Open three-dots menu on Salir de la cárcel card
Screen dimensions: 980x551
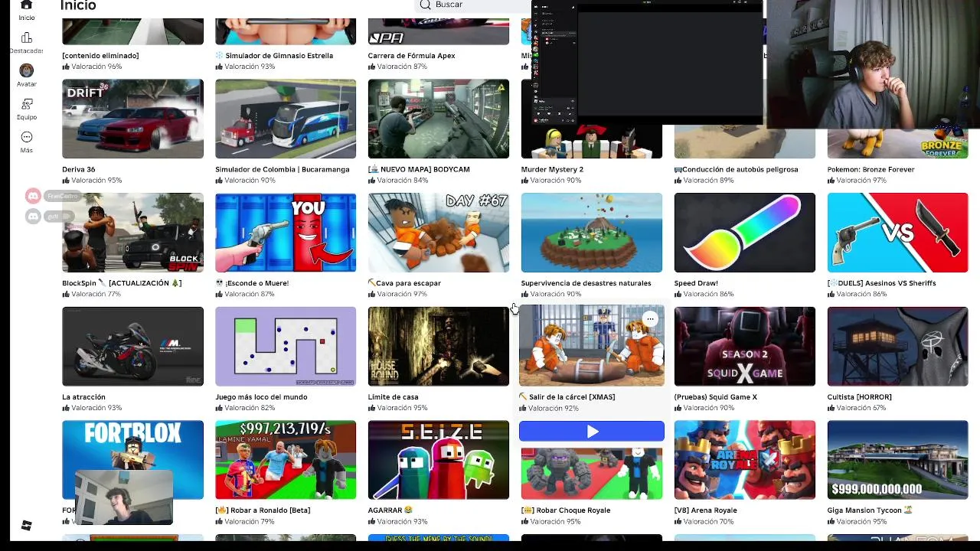[650, 319]
